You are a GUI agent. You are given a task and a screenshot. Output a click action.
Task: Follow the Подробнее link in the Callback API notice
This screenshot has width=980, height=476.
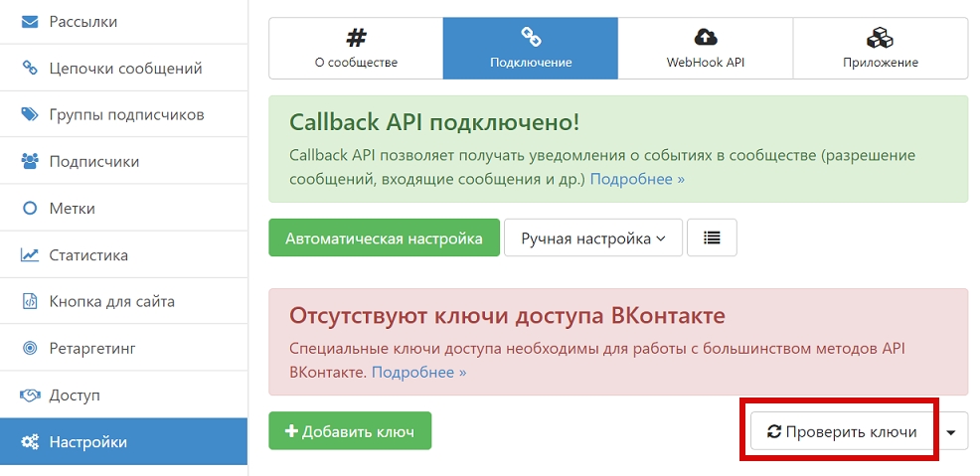click(637, 179)
